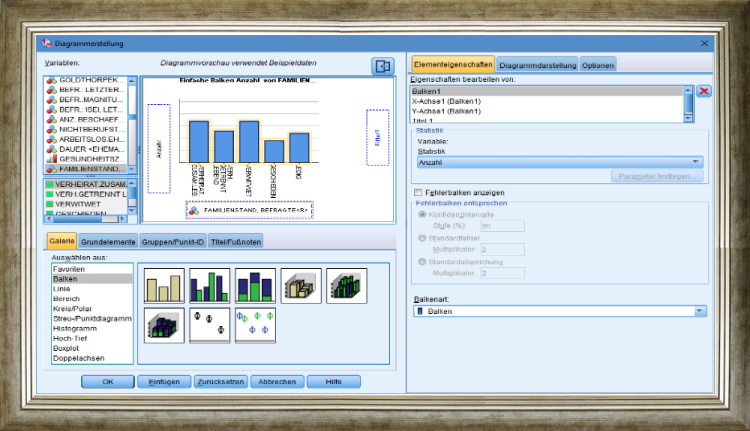Click the nominal icon in X-axis drop zone

[194, 210]
